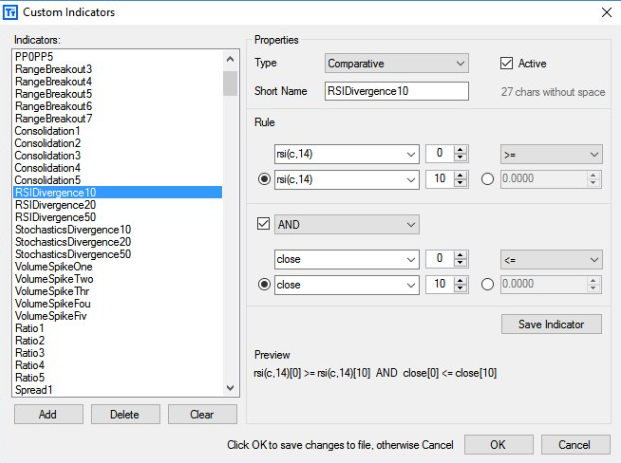Select Ratio1 indicator
The height and width of the screenshot is (463, 621).
[x=117, y=328]
